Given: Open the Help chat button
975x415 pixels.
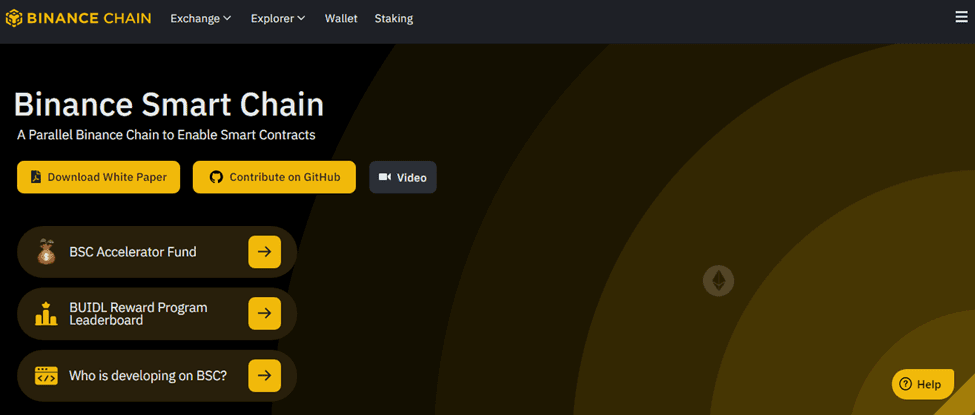Looking at the screenshot, I should tap(923, 384).
